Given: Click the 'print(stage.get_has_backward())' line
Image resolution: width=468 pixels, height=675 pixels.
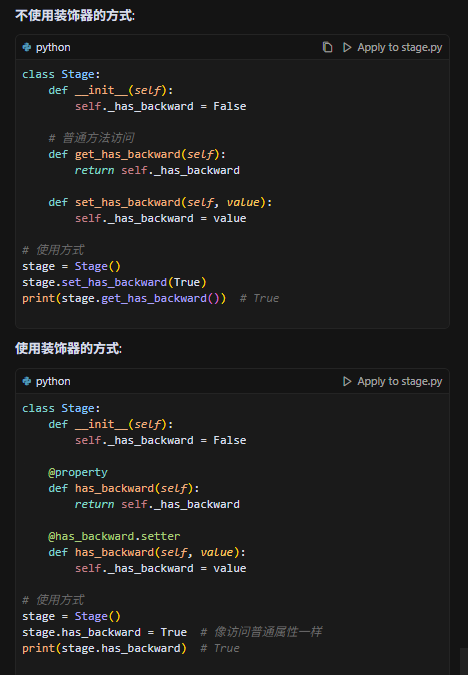Looking at the screenshot, I should (124, 298).
